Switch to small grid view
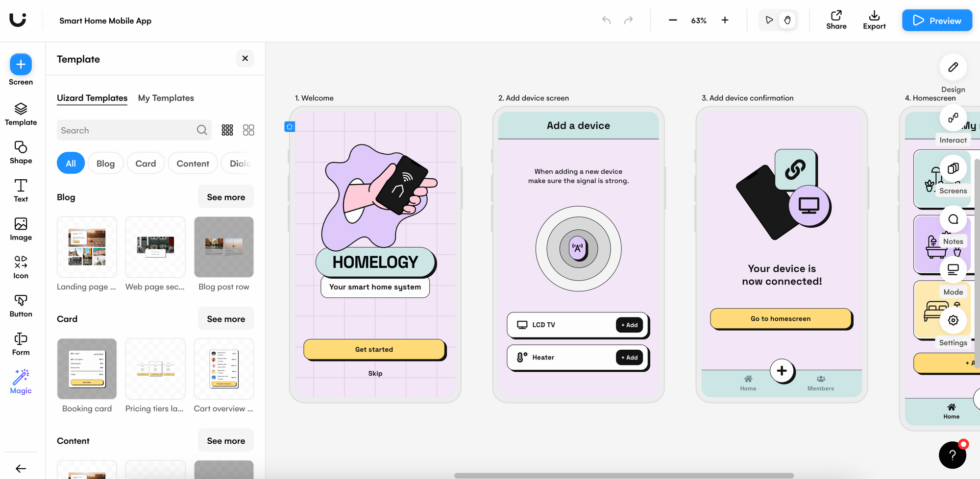Viewport: 980px width, 479px height. 227,130
